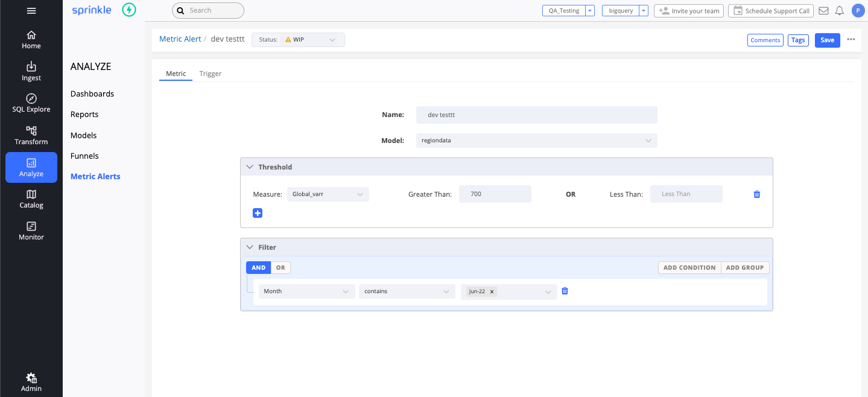Click into the Search box
Screen dimensions: 868x397
click(208, 10)
